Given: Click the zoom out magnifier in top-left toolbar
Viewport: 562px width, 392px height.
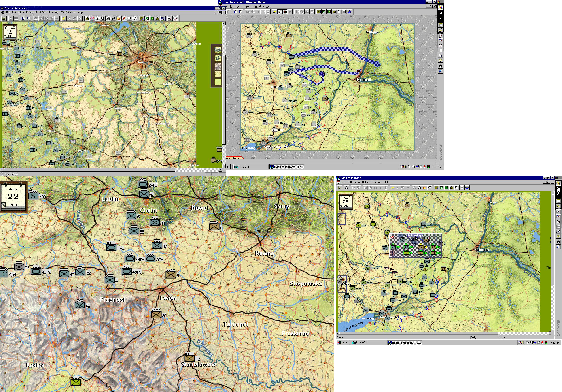Looking at the screenshot, I should point(176,18).
